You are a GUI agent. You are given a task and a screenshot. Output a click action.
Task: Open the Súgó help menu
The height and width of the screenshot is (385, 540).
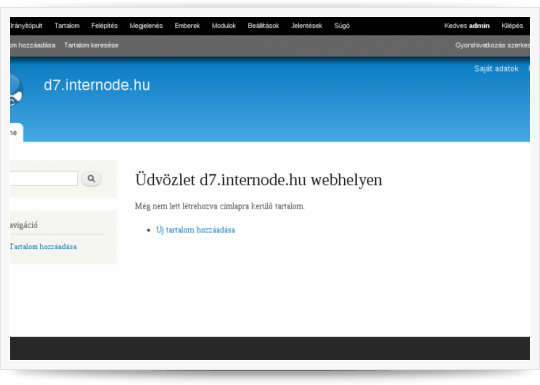[x=342, y=26]
